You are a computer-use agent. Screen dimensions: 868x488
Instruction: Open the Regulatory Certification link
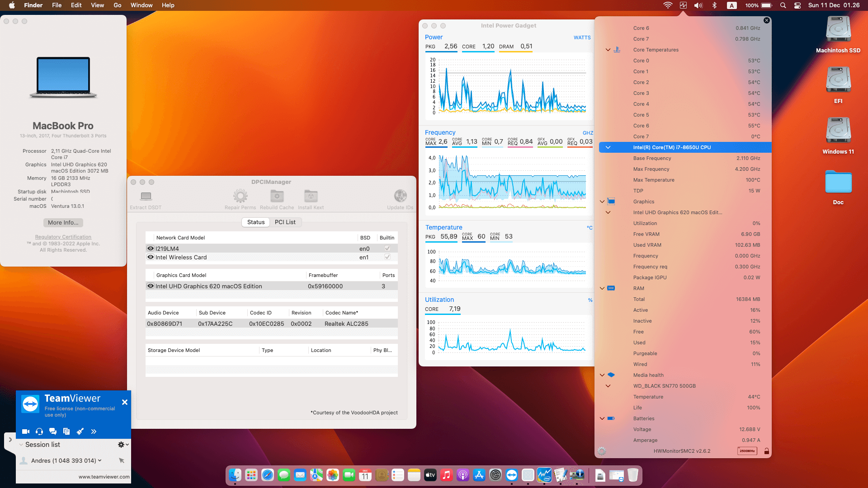click(x=63, y=237)
